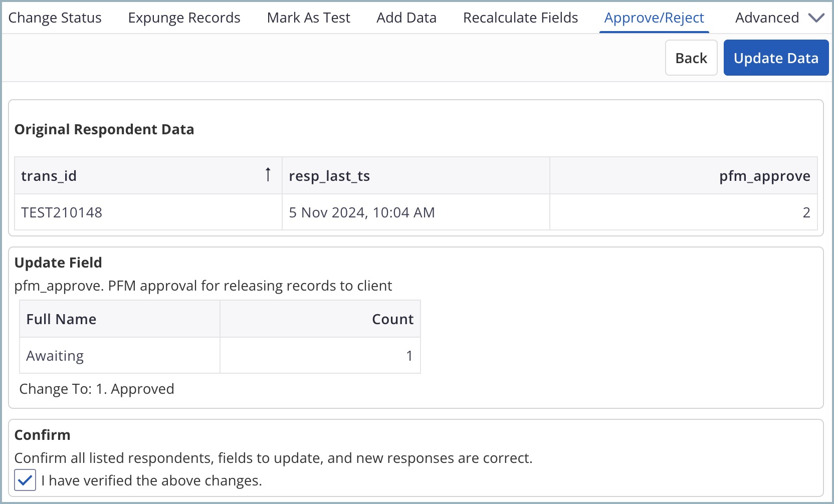Select the Approve/Reject tab
The image size is (834, 504).
(654, 18)
